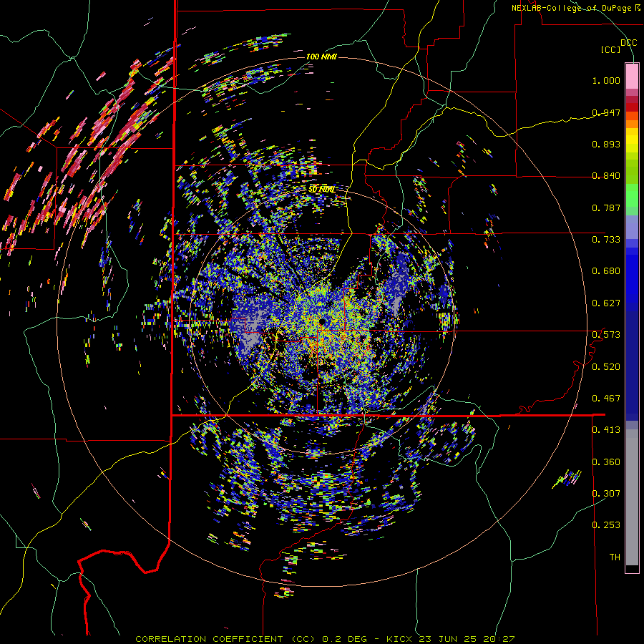Click the 0.413 scale label
Viewport: 644px width, 644px height.
[x=606, y=430]
